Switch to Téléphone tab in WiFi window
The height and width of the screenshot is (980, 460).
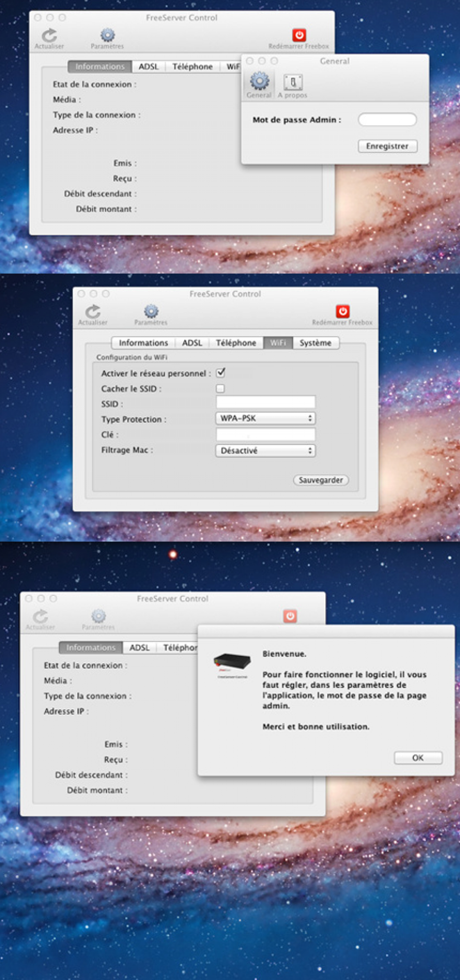[x=236, y=343]
